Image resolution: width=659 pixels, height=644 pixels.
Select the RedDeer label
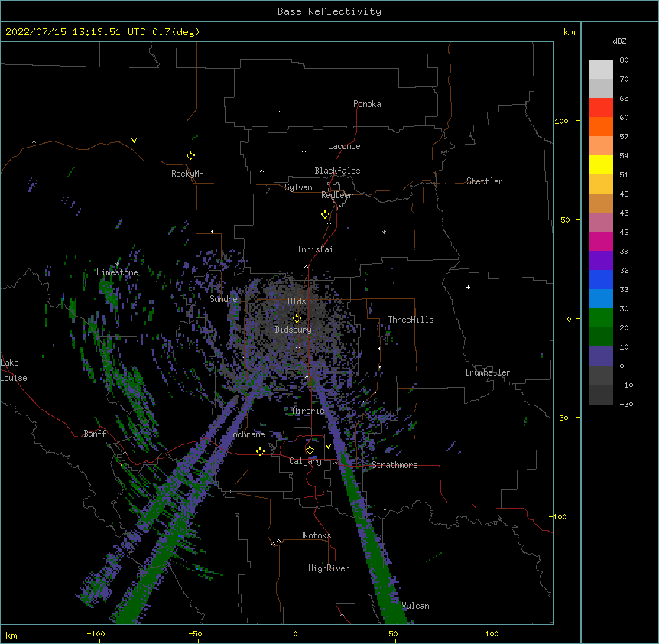click(x=337, y=196)
